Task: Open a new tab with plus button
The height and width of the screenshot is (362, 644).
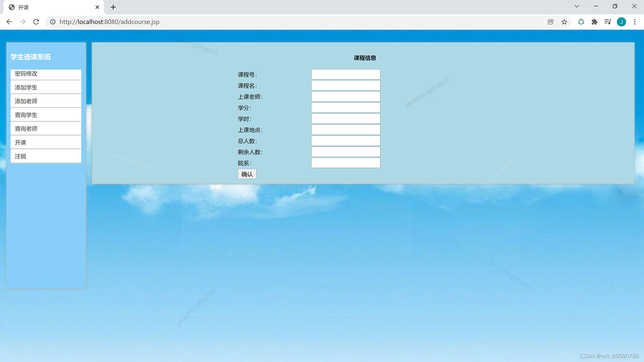Action: click(x=113, y=7)
